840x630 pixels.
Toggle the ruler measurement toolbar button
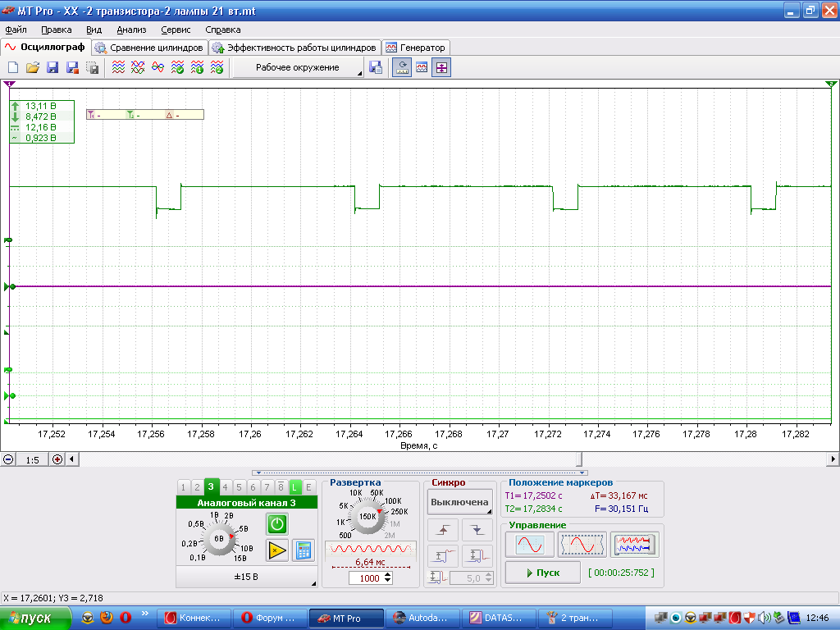click(402, 67)
